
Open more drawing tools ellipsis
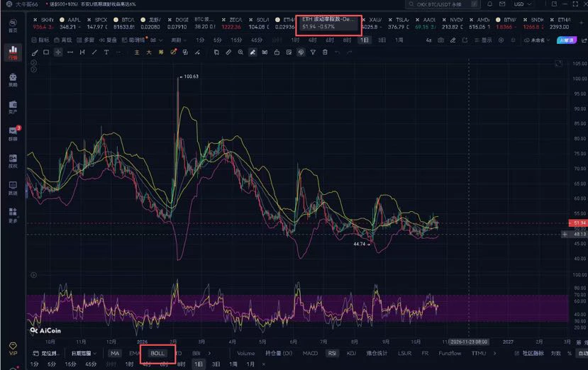pyautogui.click(x=118, y=52)
